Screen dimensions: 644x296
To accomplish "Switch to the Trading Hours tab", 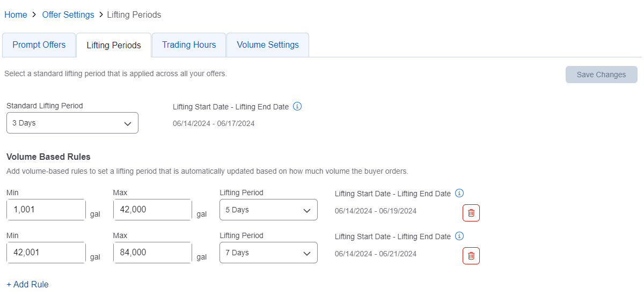I will click(189, 45).
